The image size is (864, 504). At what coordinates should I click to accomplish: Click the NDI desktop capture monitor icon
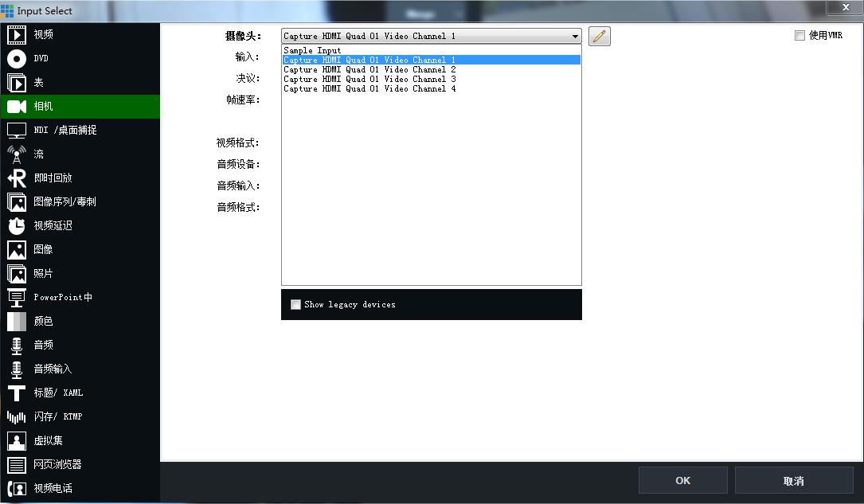click(x=17, y=131)
